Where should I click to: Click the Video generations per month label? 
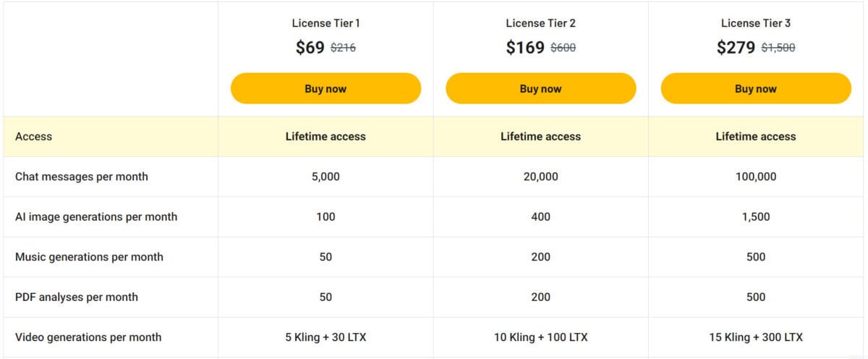[88, 337]
